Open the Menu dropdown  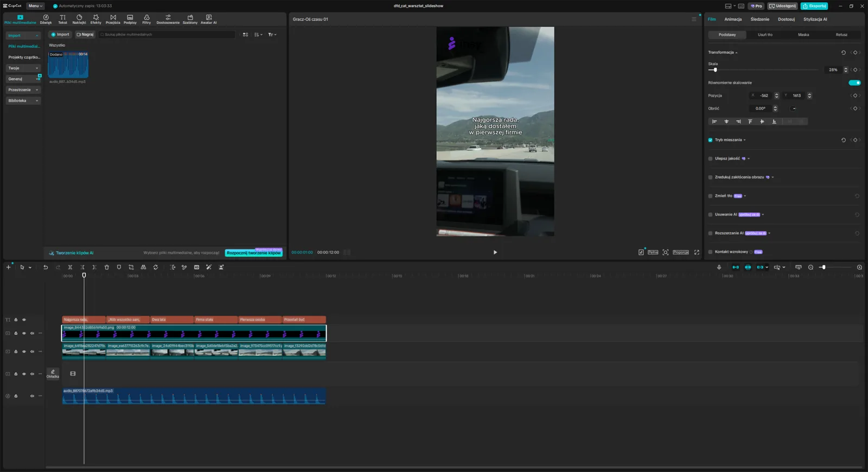pyautogui.click(x=35, y=6)
